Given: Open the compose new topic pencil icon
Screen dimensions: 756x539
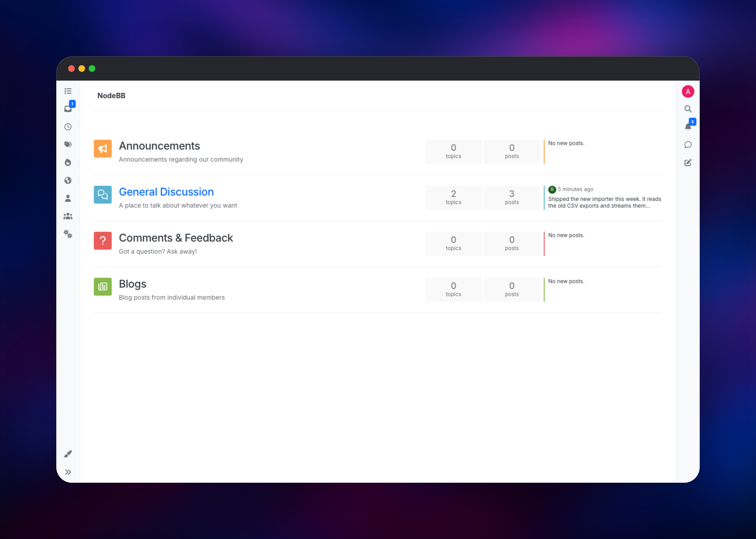Looking at the screenshot, I should tap(688, 163).
